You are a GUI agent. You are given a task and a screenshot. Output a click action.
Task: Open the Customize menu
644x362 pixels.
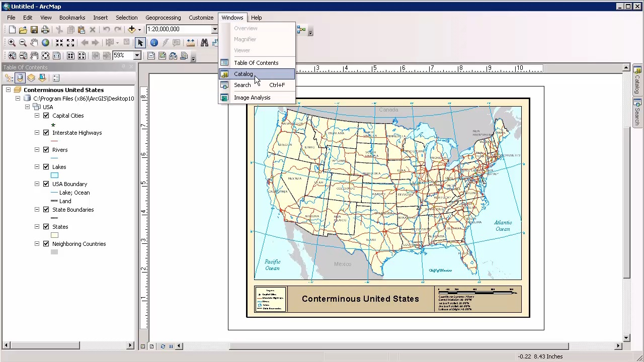pos(201,18)
